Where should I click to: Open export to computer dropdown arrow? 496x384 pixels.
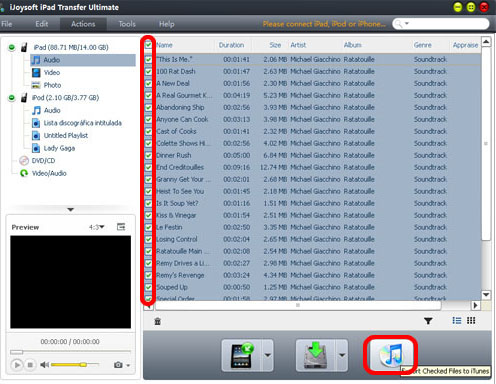pos(342,355)
